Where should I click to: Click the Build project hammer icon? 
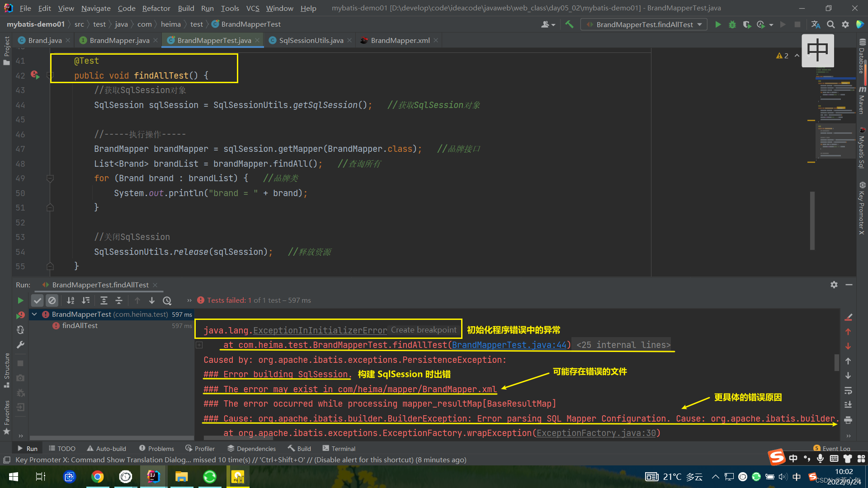(569, 24)
